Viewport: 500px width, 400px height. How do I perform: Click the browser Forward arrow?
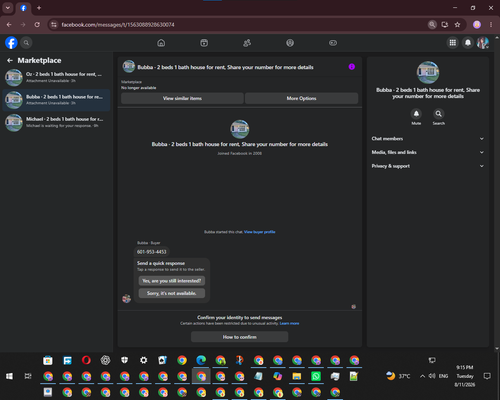pyautogui.click(x=23, y=25)
